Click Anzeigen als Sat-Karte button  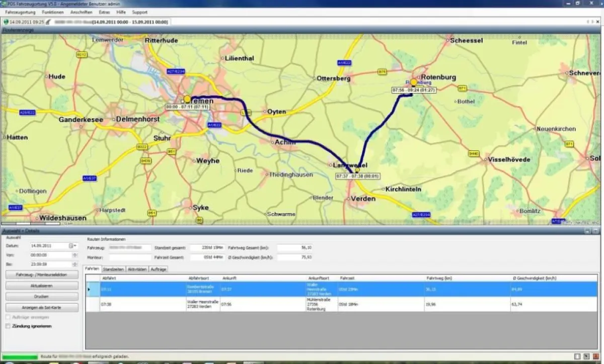(x=42, y=307)
